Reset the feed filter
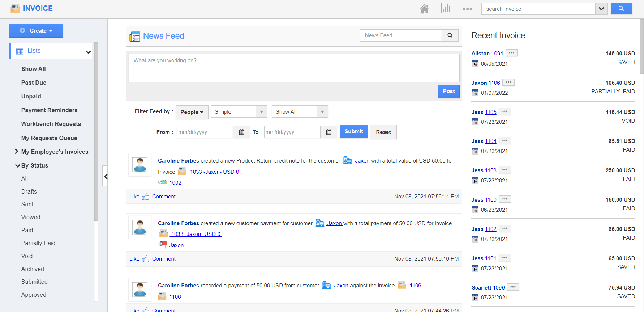Screen dimensions: 644x312 point(383,132)
